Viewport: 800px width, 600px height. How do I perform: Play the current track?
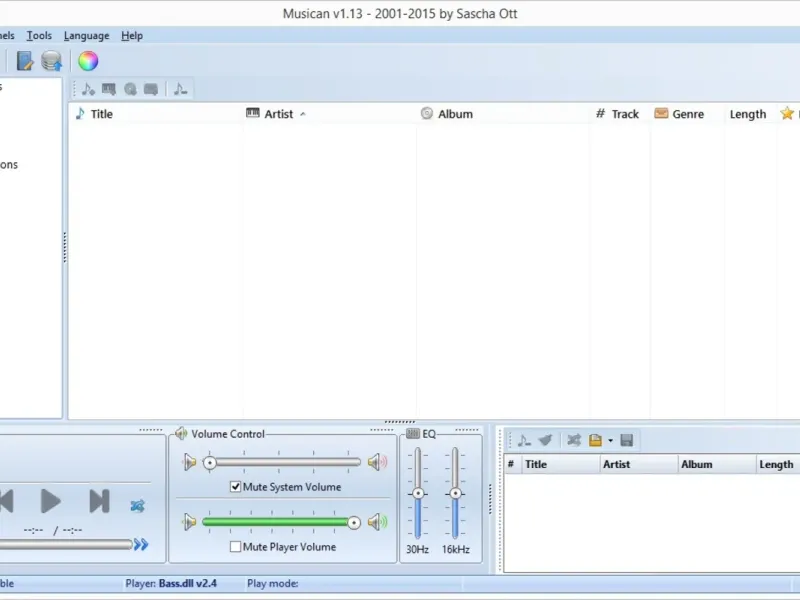51,501
